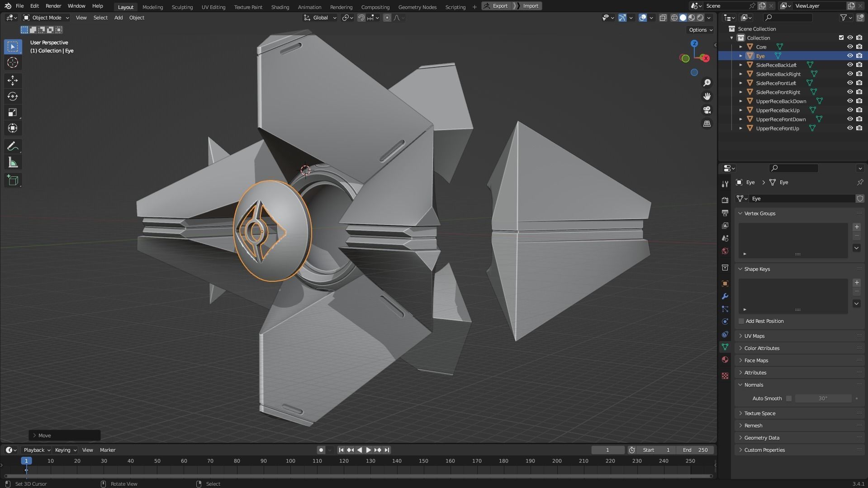Open the File menu
Viewport: 868px width, 488px height.
(19, 6)
